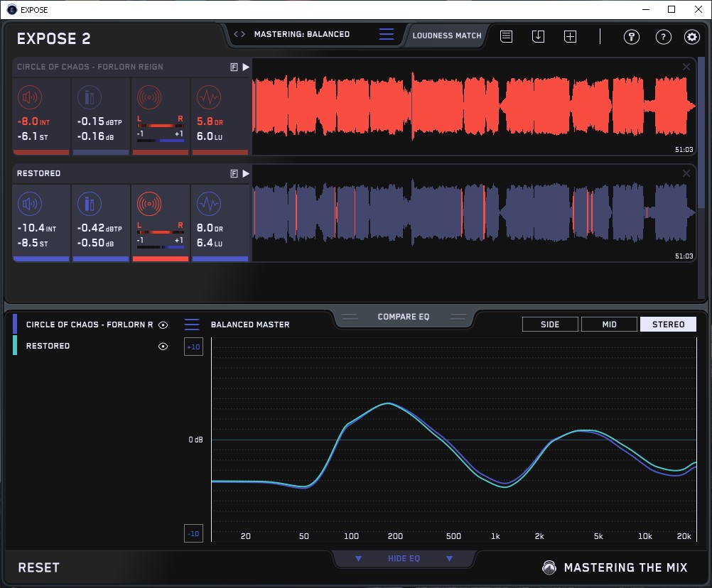Click the add track plus icon
The image size is (712, 588).
pos(570,36)
